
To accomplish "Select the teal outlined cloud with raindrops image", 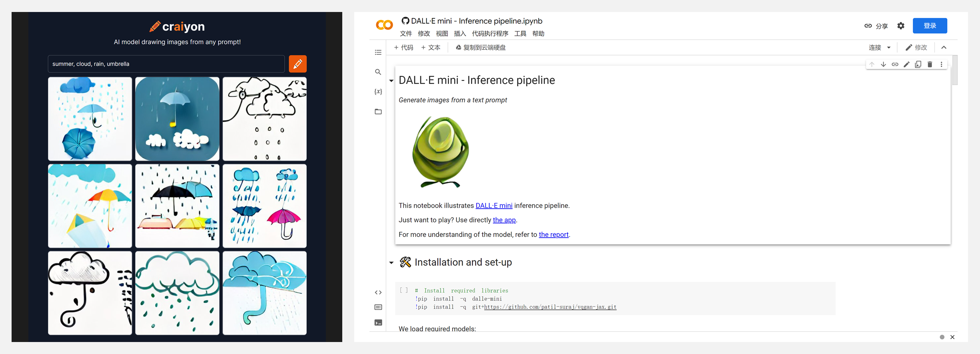I will pyautogui.click(x=177, y=293).
